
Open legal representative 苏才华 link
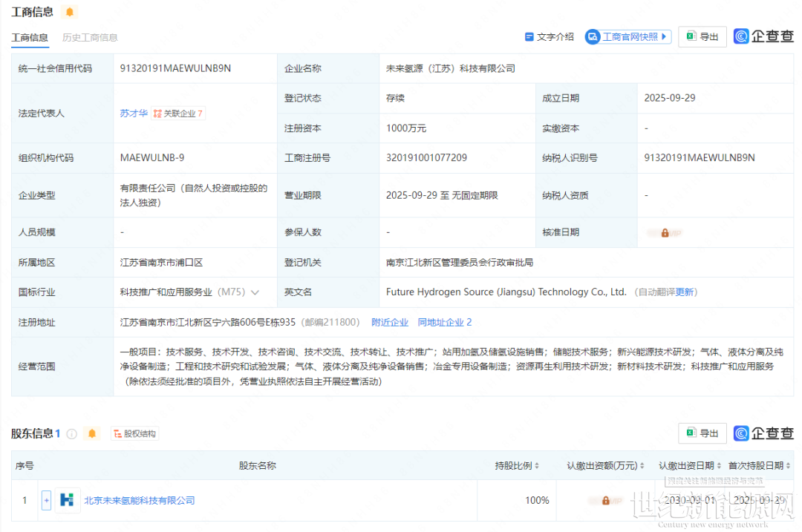click(134, 114)
